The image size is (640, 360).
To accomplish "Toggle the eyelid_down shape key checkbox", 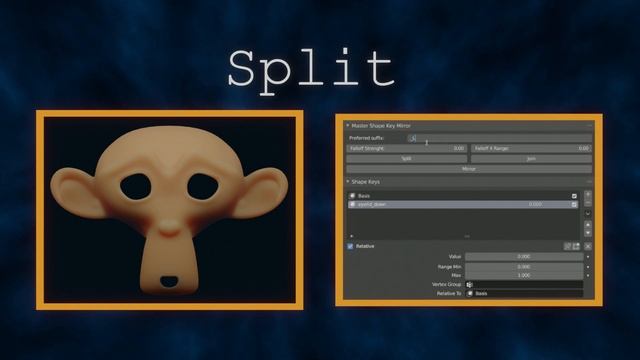I will coord(574,204).
